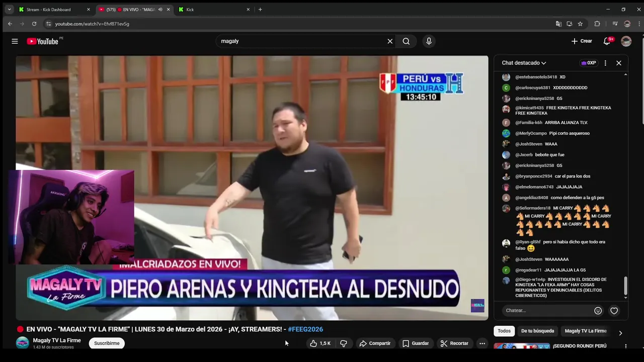Click @MerlyOcampo chat username
644x362 pixels.
click(531, 133)
